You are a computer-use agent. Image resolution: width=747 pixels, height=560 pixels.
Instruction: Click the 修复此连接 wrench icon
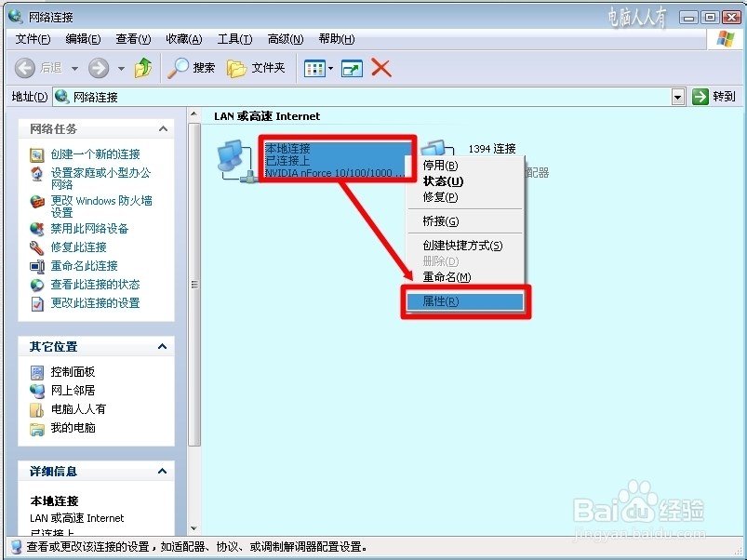tap(36, 247)
